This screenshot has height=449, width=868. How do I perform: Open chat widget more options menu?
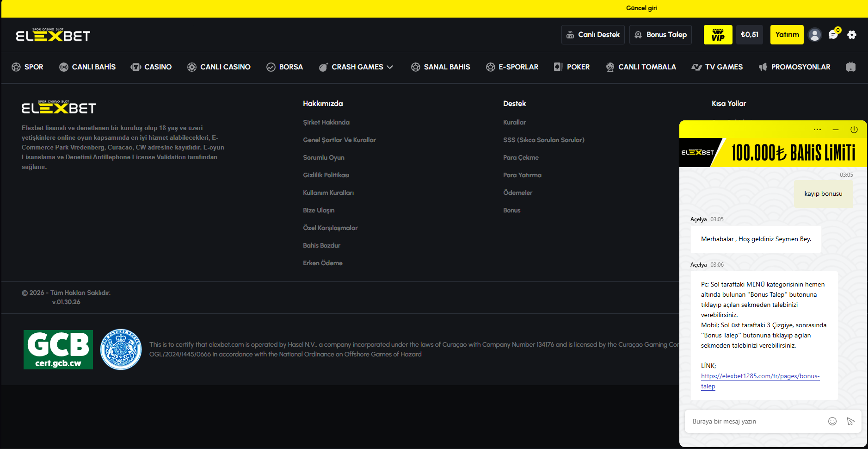click(817, 130)
